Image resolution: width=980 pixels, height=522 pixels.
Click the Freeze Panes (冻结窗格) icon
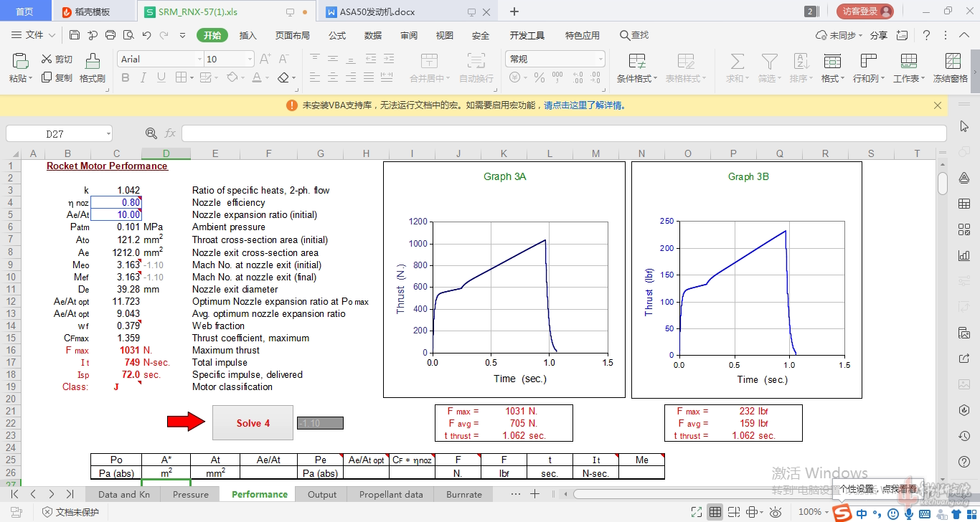[951, 68]
